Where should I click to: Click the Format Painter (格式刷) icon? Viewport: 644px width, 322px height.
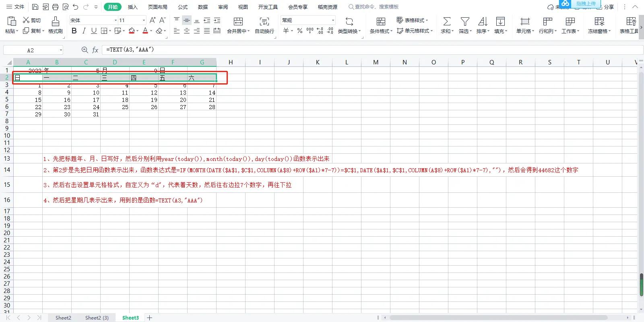56,21
